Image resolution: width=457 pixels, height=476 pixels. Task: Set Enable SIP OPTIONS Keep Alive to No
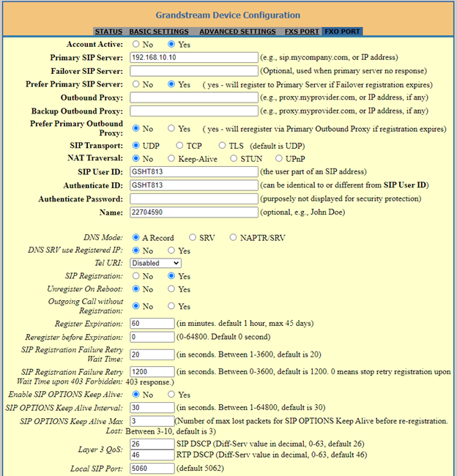pos(136,394)
